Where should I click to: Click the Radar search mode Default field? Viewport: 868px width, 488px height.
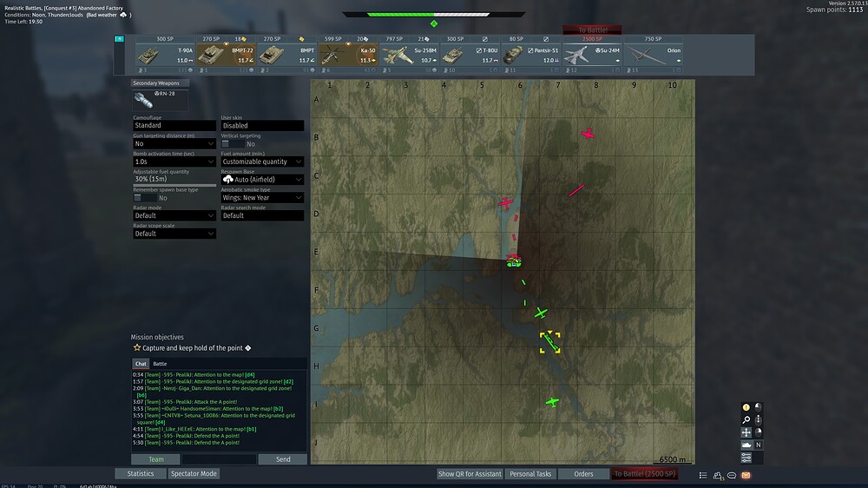(262, 215)
